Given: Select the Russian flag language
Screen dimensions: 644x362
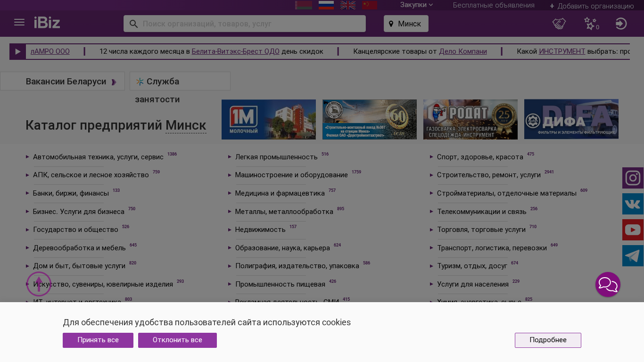Looking at the screenshot, I should [x=326, y=5].
